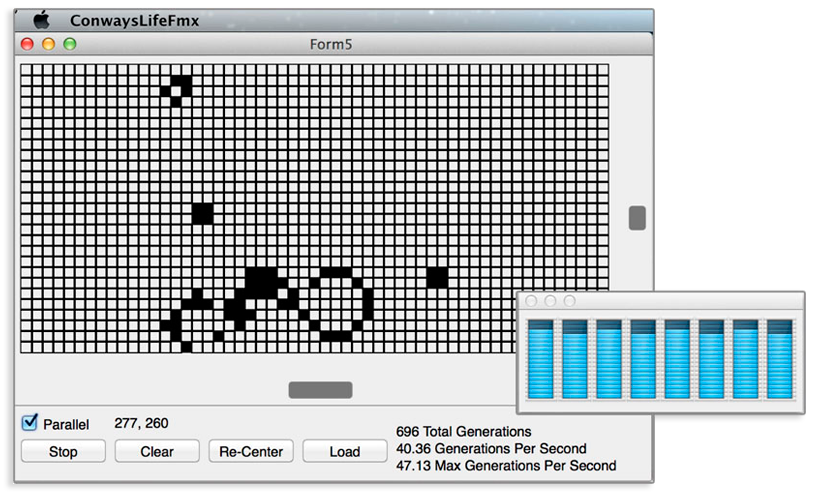Click the Re-Center button
This screenshot has width=819, height=492.
[x=251, y=451]
